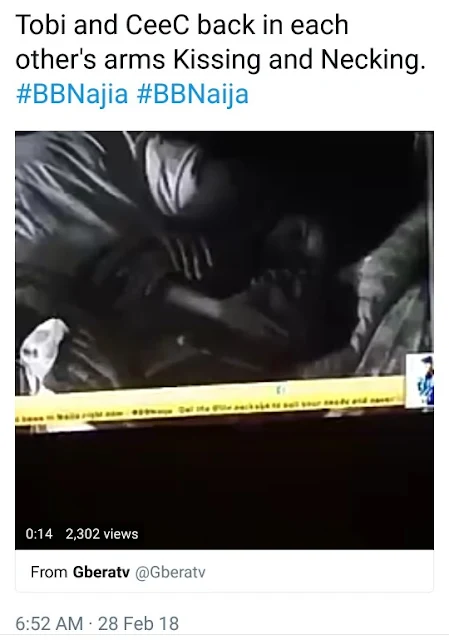Click the 'From' attribution label
The image size is (449, 640).
(49, 572)
